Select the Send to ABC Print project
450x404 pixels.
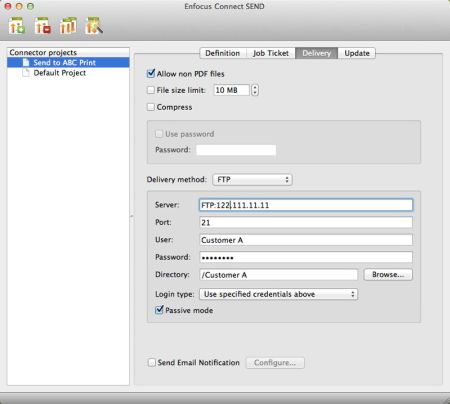pos(68,62)
